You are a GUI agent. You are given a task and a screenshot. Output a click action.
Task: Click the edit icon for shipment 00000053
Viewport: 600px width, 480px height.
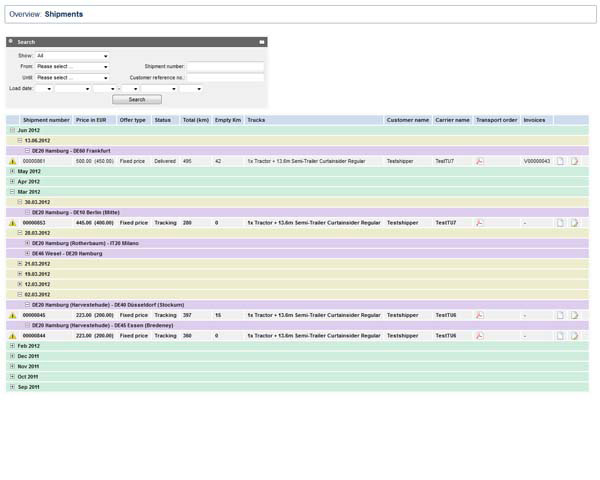point(575,223)
